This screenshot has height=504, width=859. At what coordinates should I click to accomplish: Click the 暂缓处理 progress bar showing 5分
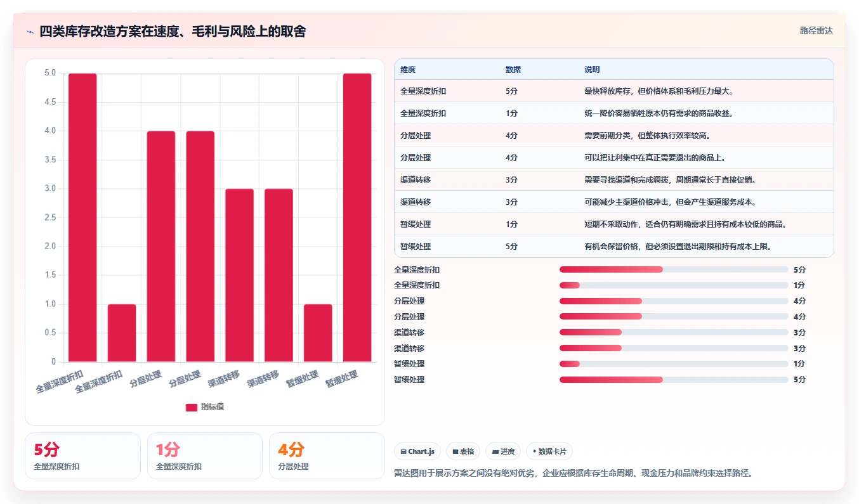pyautogui.click(x=674, y=380)
